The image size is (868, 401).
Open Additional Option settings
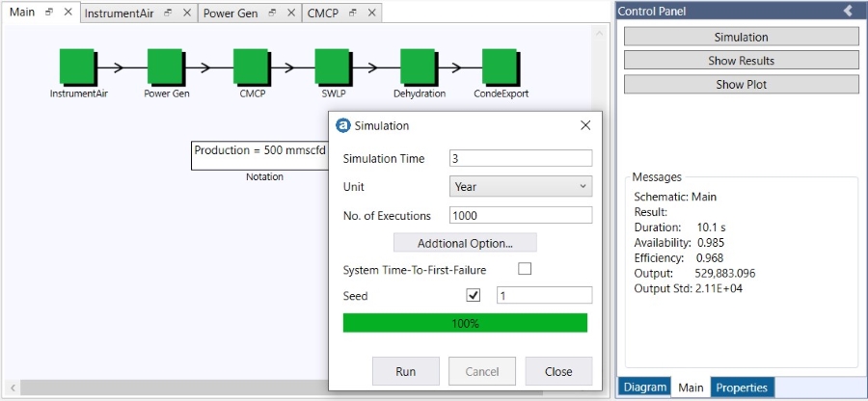[x=465, y=243]
